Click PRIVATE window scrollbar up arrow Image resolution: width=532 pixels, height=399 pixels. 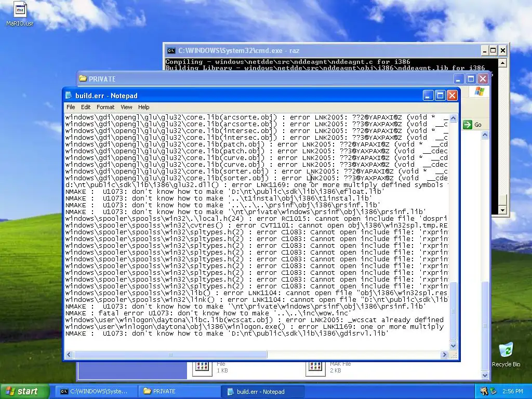click(485, 135)
